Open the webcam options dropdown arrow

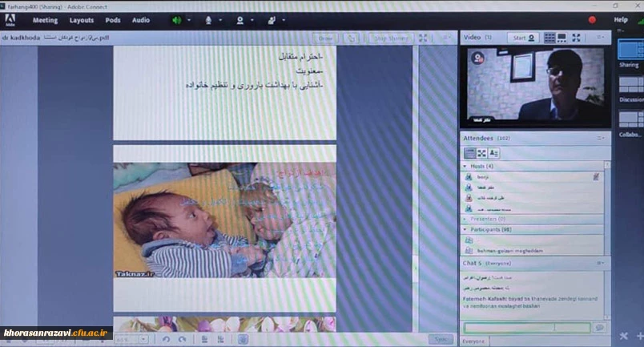pos(251,20)
